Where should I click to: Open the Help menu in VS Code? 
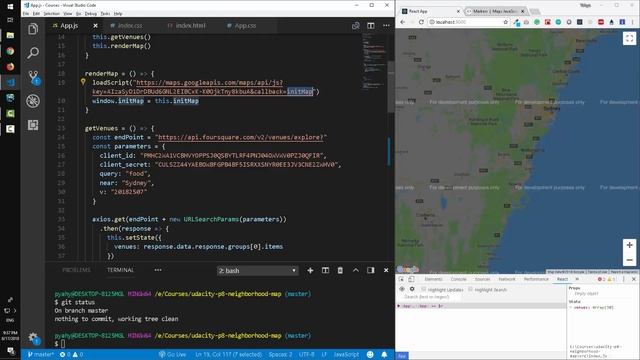pos(118,13)
